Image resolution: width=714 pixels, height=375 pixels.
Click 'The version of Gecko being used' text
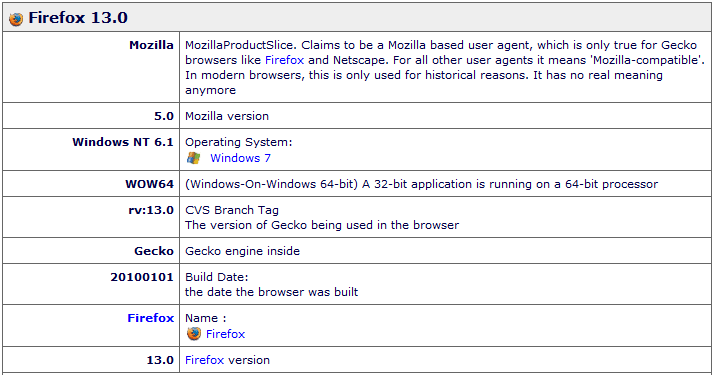click(322, 225)
